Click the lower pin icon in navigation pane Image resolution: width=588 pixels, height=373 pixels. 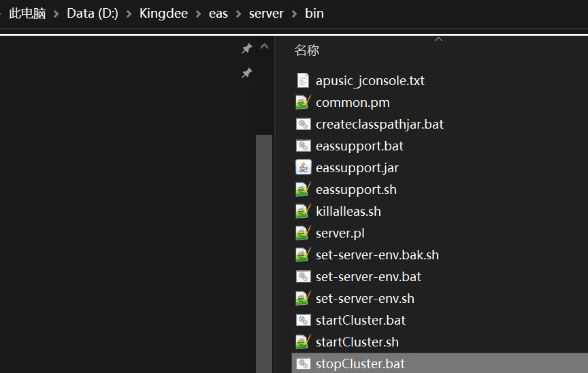coord(246,73)
